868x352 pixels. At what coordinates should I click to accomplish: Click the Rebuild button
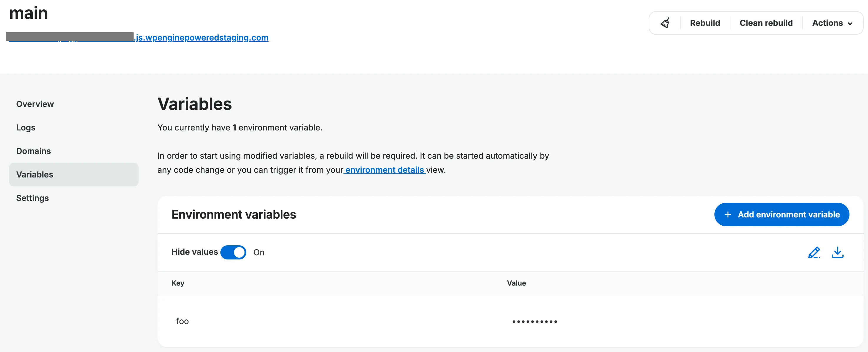705,23
